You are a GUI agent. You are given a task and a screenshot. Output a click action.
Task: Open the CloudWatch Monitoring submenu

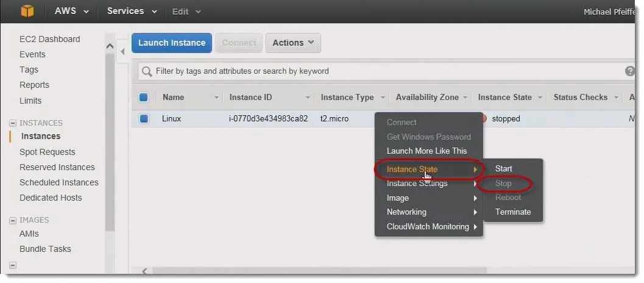click(x=429, y=227)
